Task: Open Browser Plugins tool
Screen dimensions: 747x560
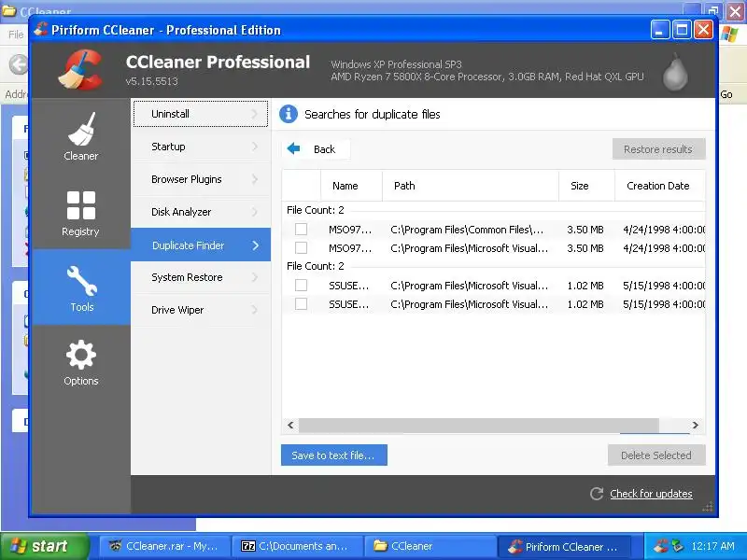Action: 201,179
